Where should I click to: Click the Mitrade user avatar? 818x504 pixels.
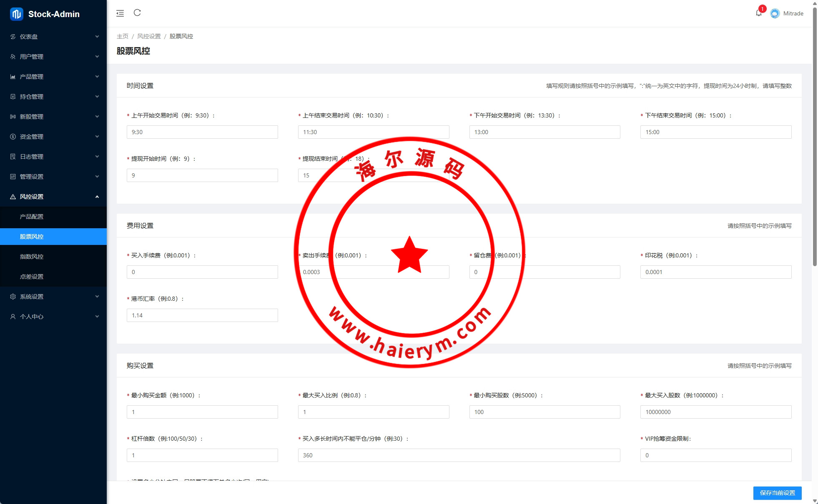(x=775, y=13)
